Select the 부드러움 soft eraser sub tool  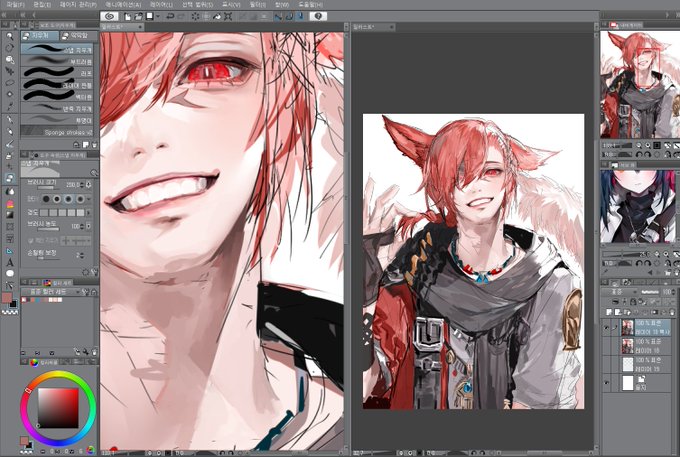point(57,62)
